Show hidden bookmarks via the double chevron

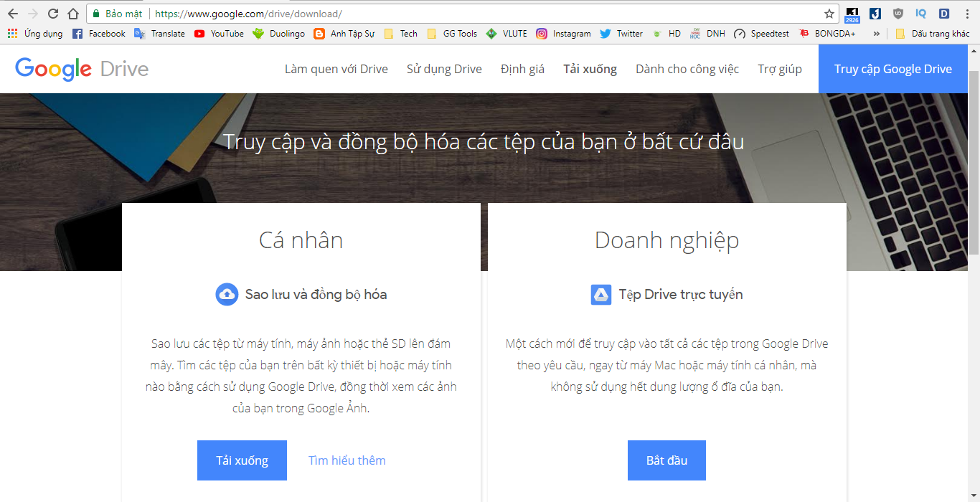coord(876,34)
